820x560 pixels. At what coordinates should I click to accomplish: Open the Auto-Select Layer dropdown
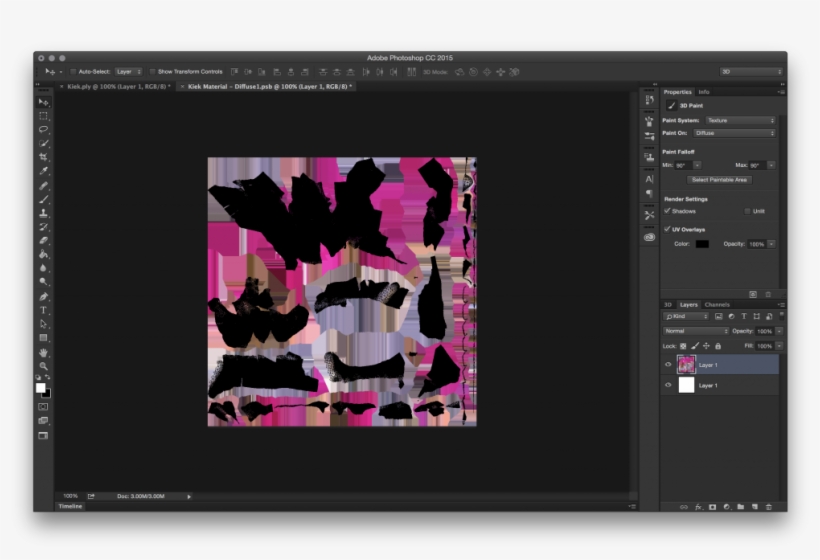tap(129, 72)
